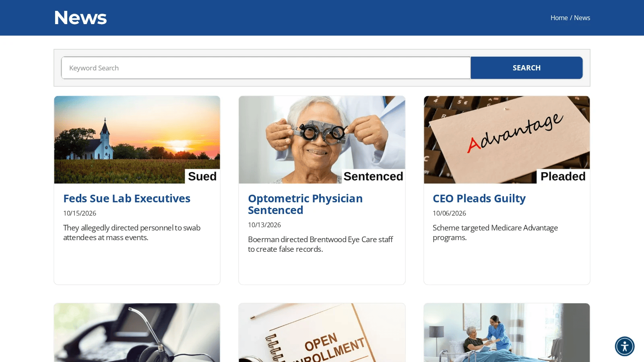
Task: Click the church sunset thumbnail labeled Sued
Action: pos(137,140)
